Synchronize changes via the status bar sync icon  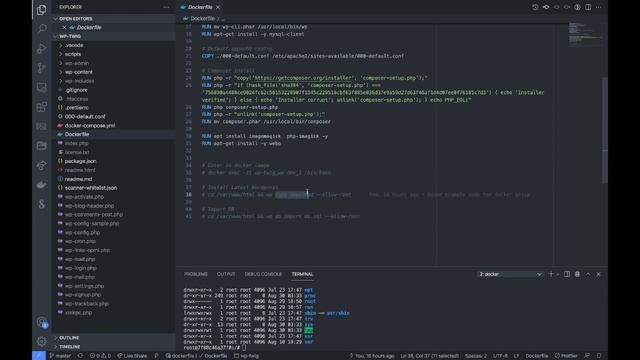pyautogui.click(x=80, y=356)
